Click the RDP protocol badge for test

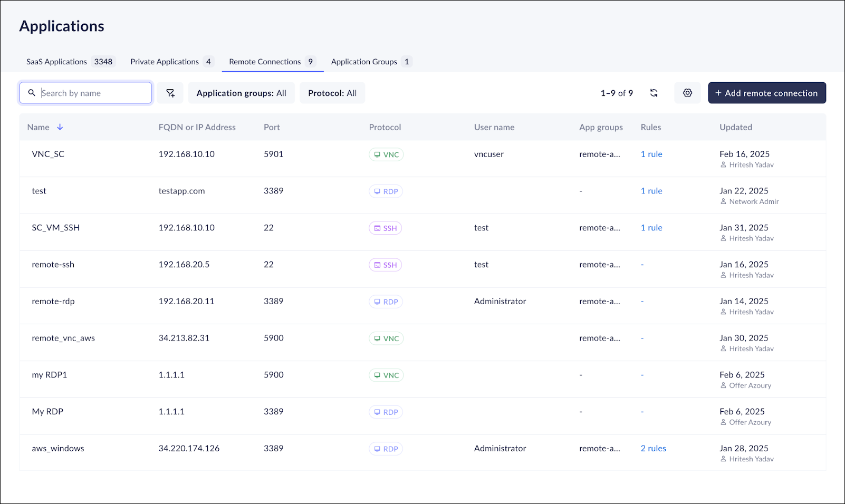(x=386, y=191)
